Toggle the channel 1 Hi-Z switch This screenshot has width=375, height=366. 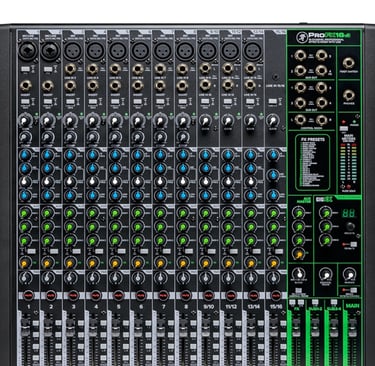tap(26, 69)
